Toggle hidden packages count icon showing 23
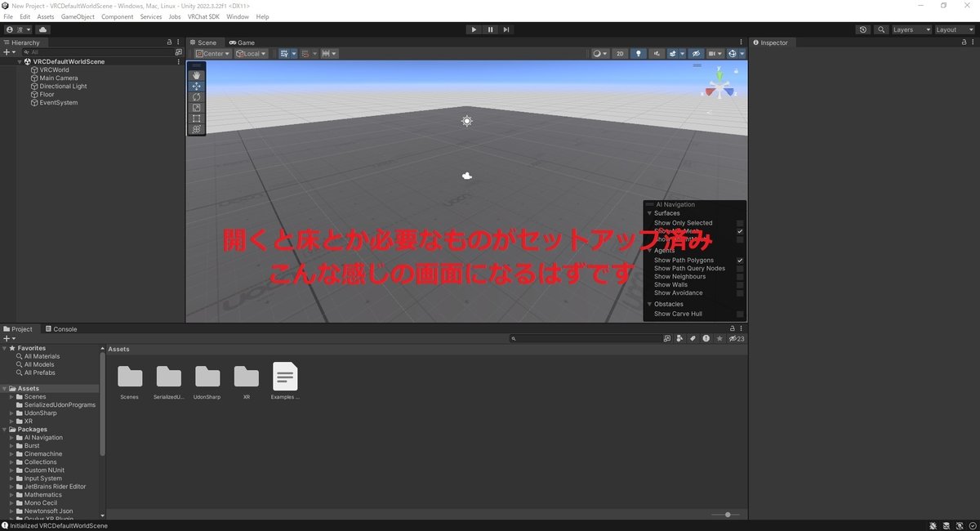Viewport: 980px width, 531px height. click(737, 338)
